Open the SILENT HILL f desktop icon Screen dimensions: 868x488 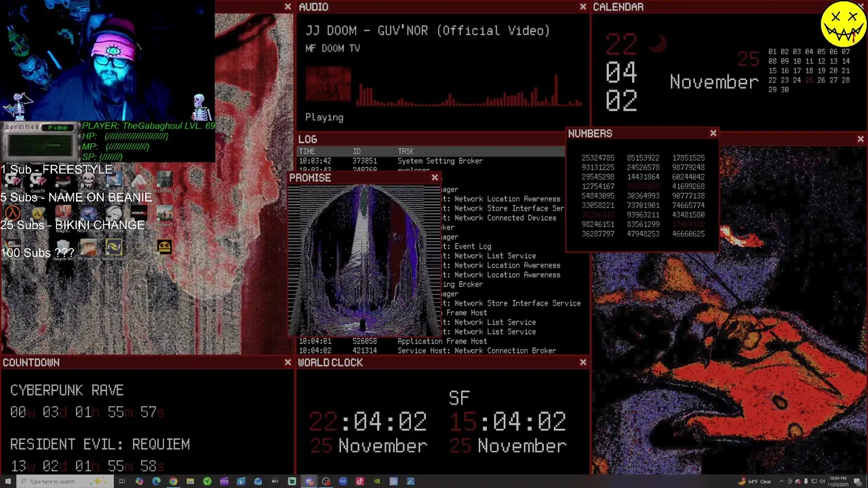(x=165, y=180)
